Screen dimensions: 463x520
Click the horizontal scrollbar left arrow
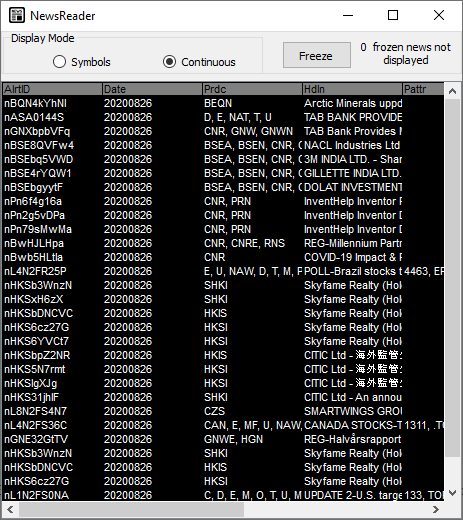point(10,509)
